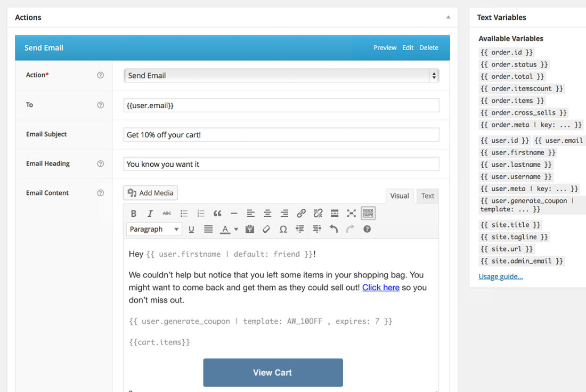This screenshot has width=586, height=392.
Task: Add a blockquote to the content
Action: point(217,213)
